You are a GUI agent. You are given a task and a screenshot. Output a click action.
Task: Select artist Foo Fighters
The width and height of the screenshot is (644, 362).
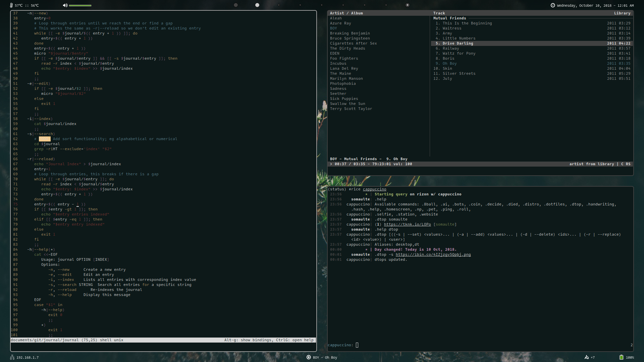344,59
